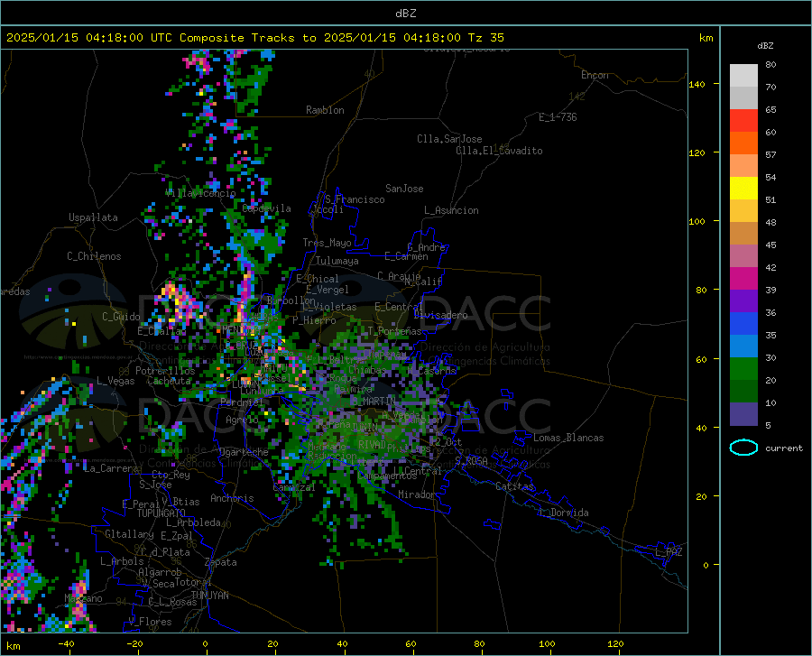Click the La_Carrera map label

coord(111,468)
